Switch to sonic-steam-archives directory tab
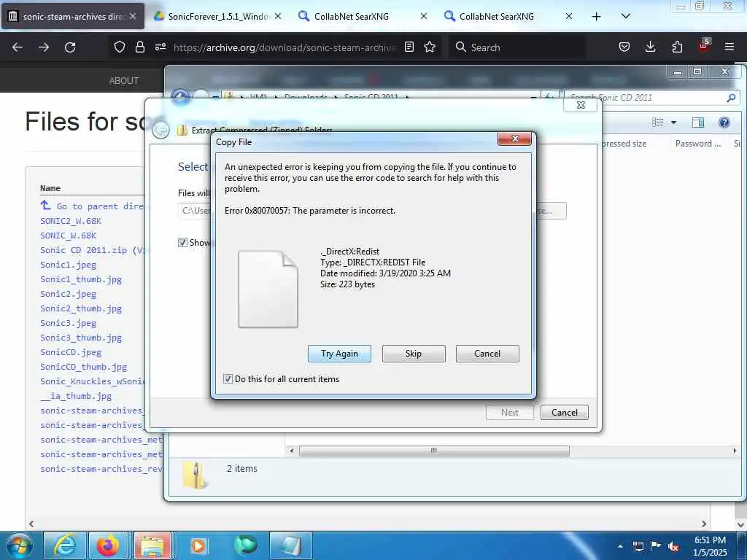 (x=73, y=16)
